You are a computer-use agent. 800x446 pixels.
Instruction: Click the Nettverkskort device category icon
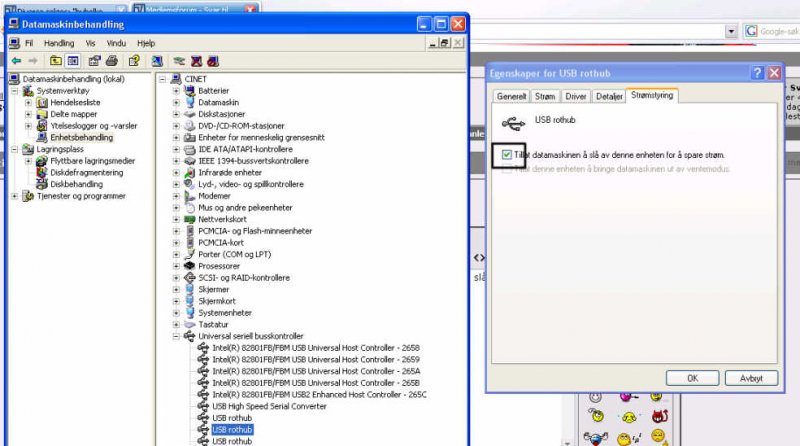[190, 219]
